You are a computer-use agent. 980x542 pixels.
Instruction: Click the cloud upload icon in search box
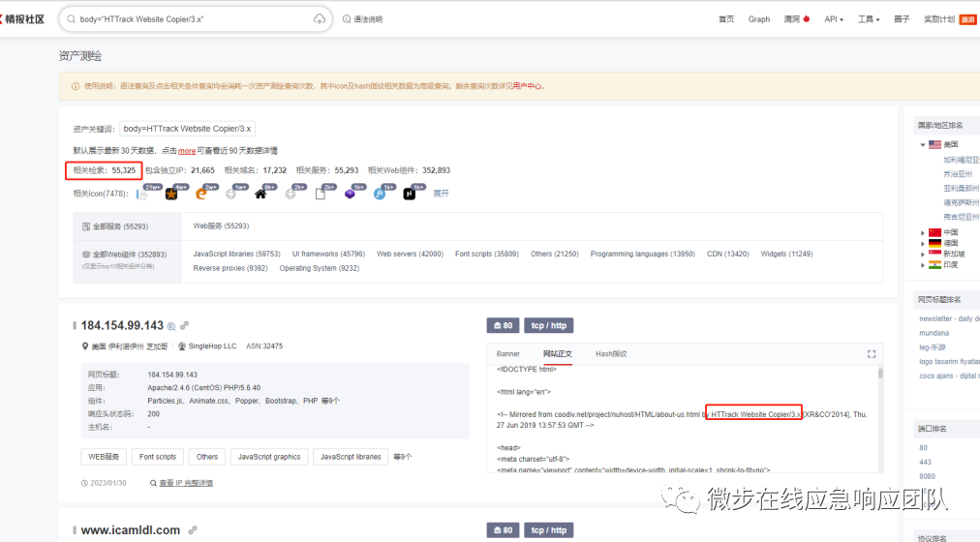(320, 19)
